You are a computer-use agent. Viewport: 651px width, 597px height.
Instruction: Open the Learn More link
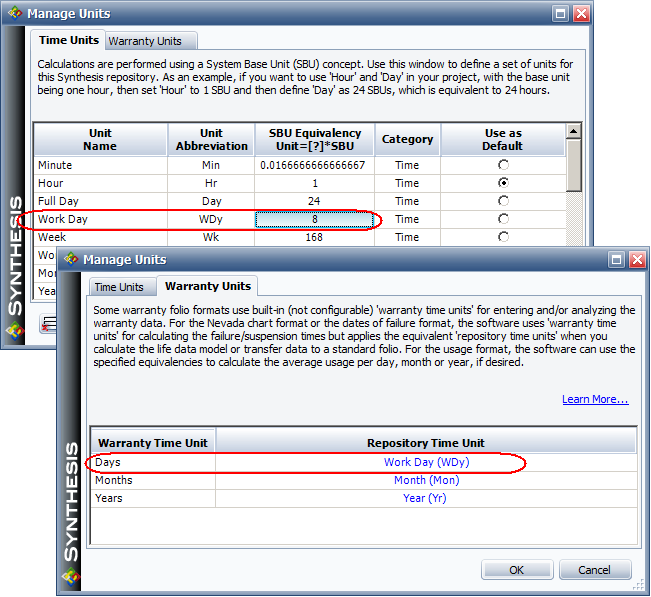point(595,400)
